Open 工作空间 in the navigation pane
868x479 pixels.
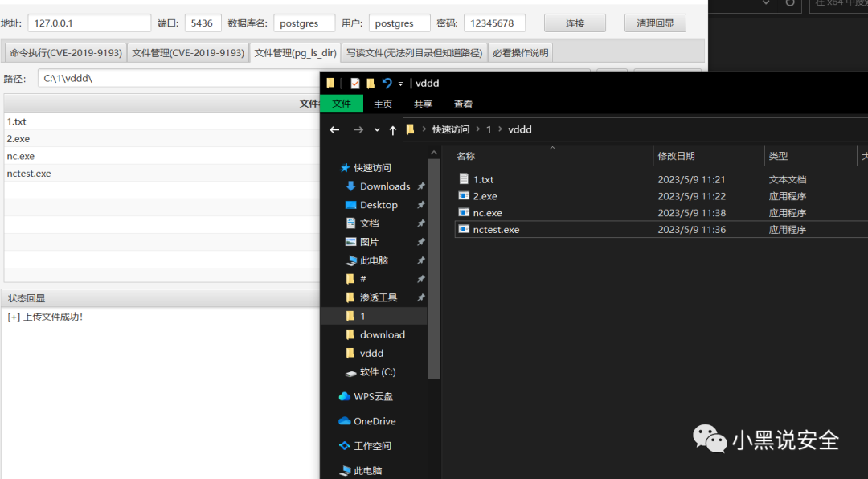[x=372, y=446]
